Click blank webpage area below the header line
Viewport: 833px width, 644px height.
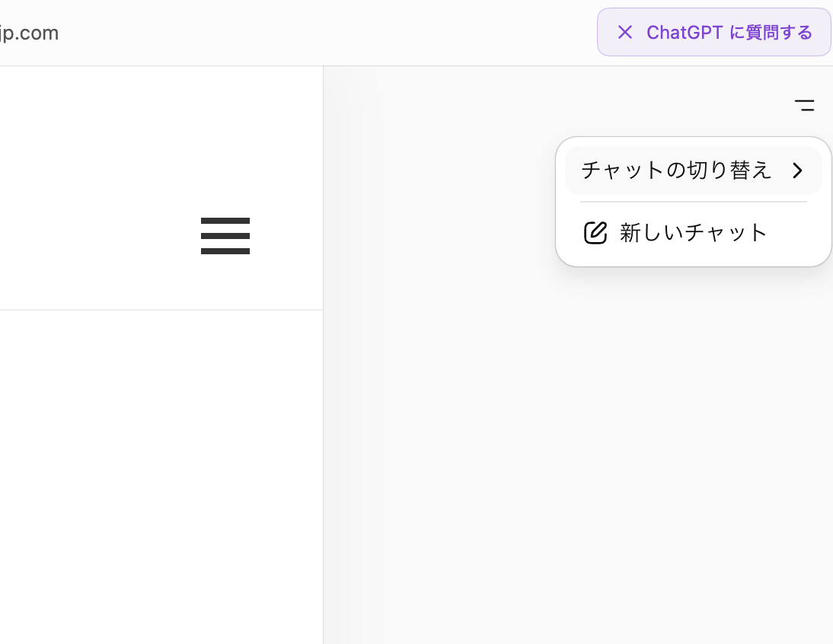pyautogui.click(x=160, y=472)
